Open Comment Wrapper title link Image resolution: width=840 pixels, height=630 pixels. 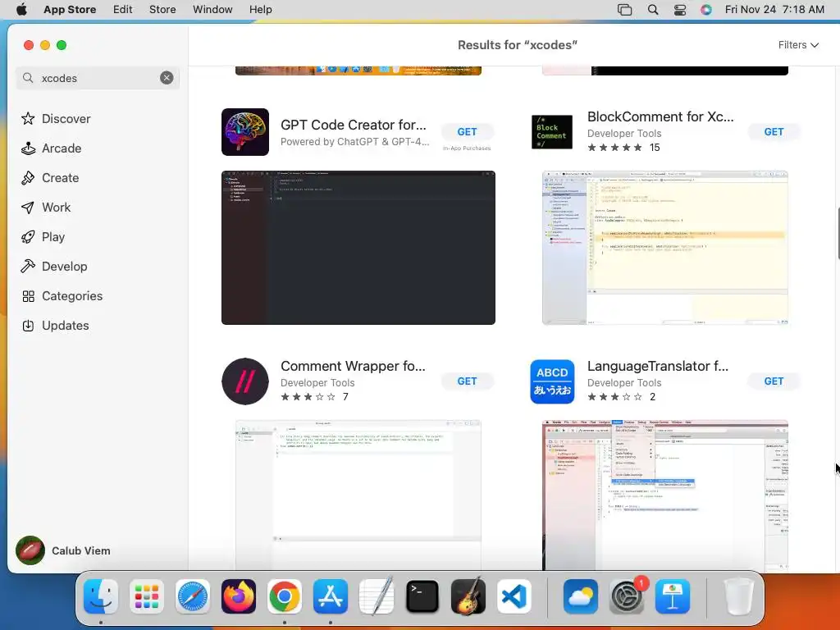(x=353, y=367)
